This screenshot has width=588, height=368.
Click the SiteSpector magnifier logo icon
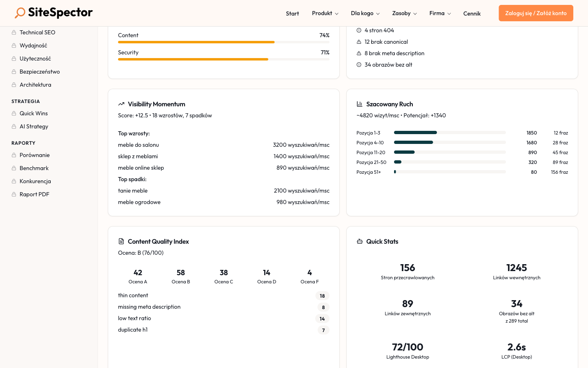click(20, 13)
